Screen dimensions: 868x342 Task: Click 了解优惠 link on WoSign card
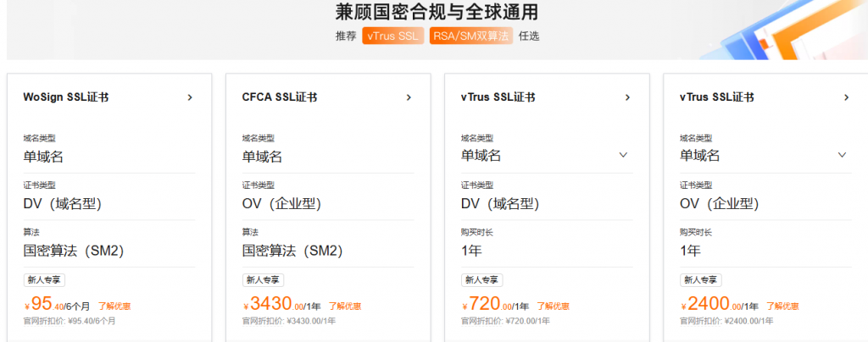pos(114,306)
